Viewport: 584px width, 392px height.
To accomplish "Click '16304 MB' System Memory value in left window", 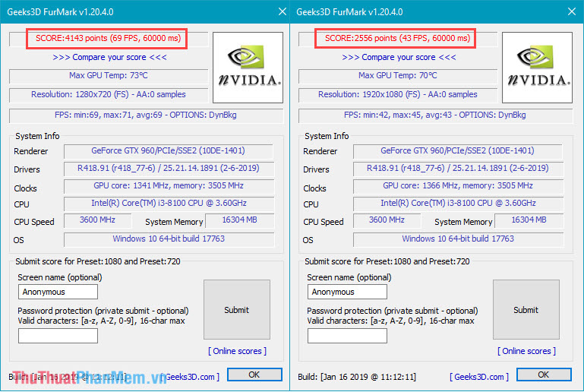I will 239,220.
